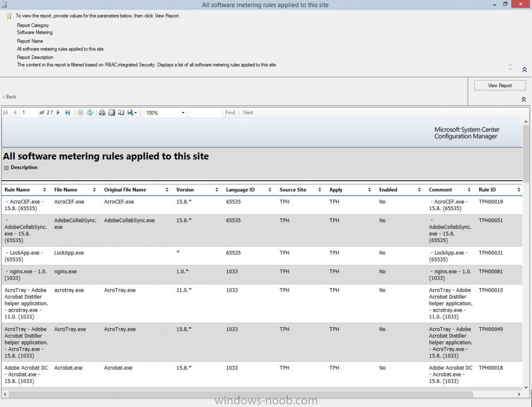This screenshot has height=407, width=532.
Task: Sort by Apply column
Action: (x=369, y=190)
